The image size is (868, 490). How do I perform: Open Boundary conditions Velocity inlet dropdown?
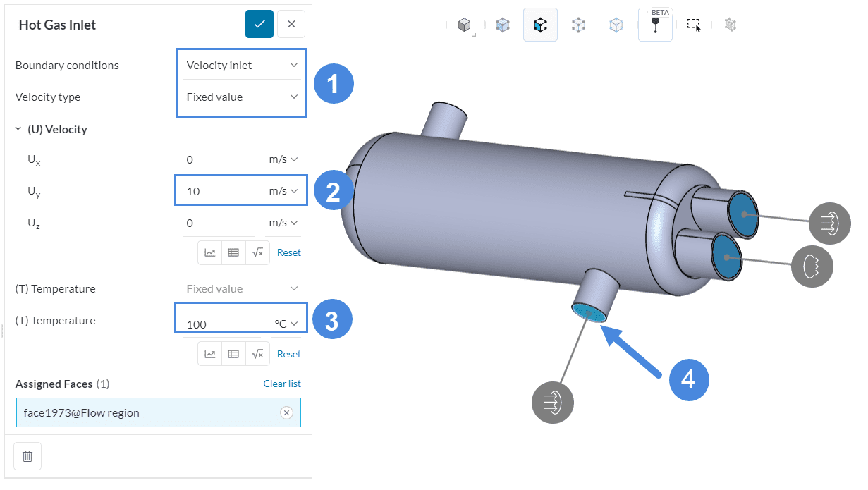point(241,66)
